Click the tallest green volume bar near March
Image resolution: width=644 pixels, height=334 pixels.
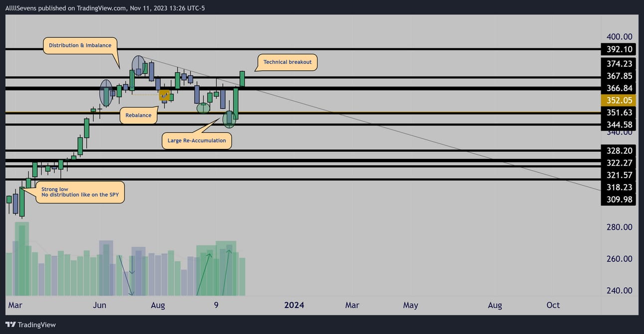[22, 259]
